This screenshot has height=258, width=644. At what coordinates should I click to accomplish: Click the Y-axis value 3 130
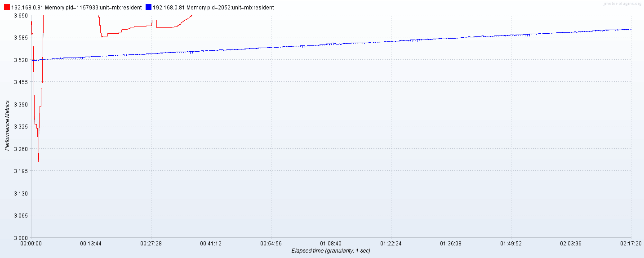[x=21, y=193]
